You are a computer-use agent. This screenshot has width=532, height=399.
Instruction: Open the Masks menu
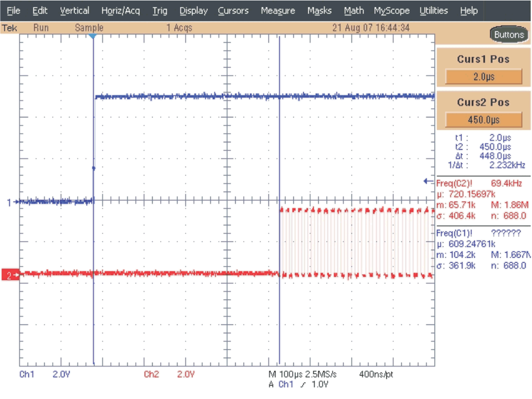(322, 9)
